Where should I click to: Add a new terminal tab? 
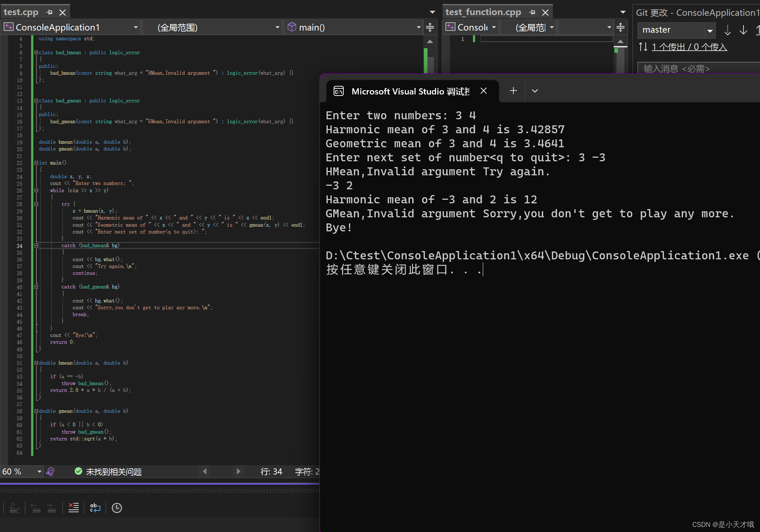pyautogui.click(x=513, y=91)
